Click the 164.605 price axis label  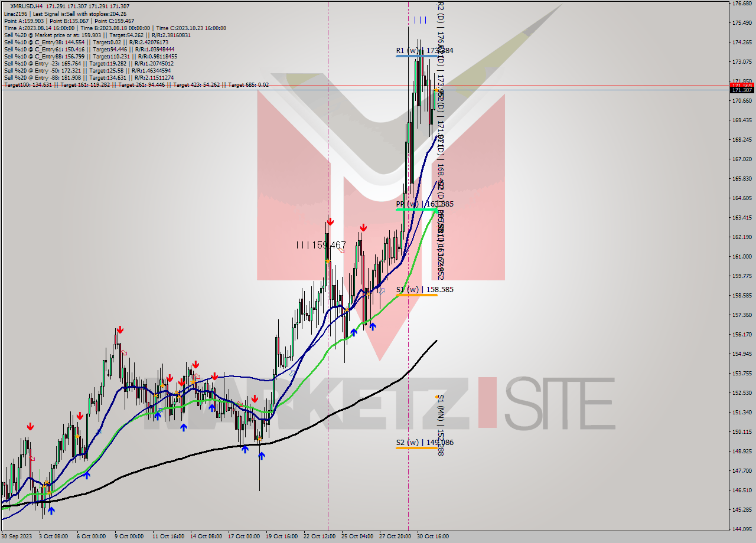pyautogui.click(x=741, y=198)
